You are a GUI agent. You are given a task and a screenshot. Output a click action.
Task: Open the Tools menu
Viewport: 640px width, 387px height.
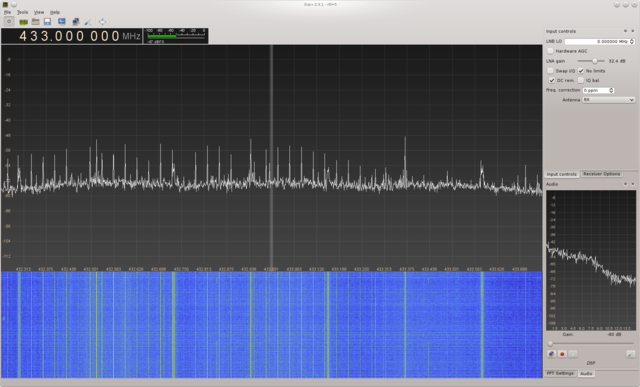coord(22,12)
